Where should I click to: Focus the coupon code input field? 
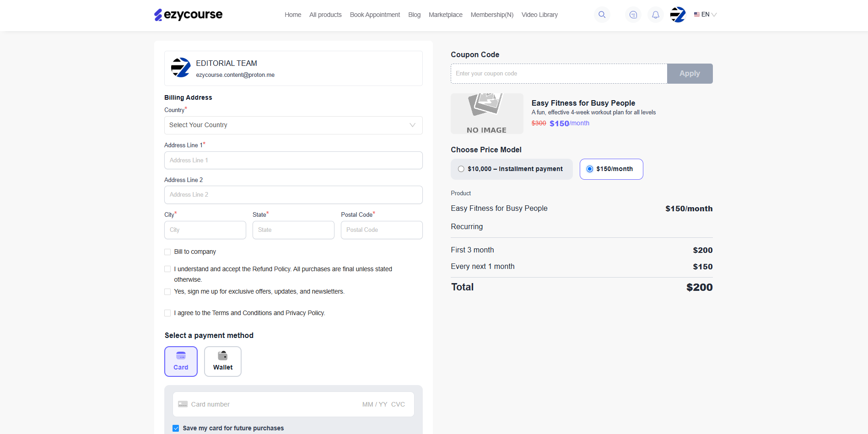click(x=559, y=74)
